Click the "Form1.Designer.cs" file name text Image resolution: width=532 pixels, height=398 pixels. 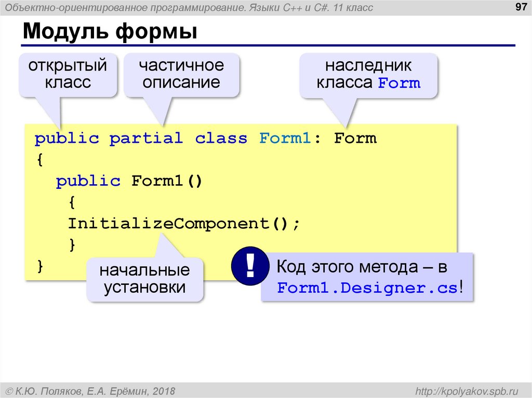click(367, 288)
